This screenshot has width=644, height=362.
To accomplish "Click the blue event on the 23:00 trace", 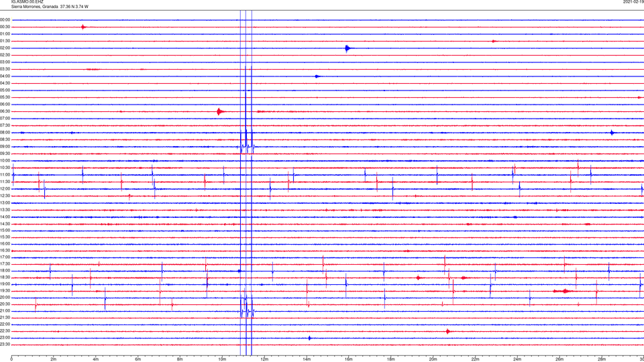I will pyautogui.click(x=310, y=338).
